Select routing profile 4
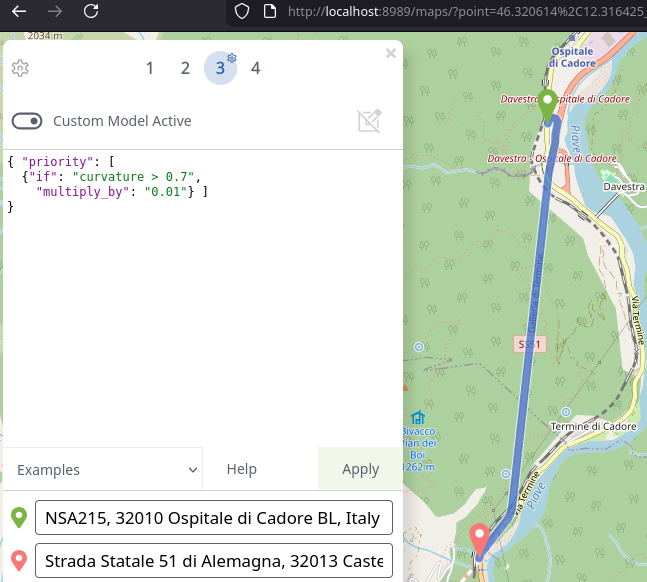 (x=256, y=68)
